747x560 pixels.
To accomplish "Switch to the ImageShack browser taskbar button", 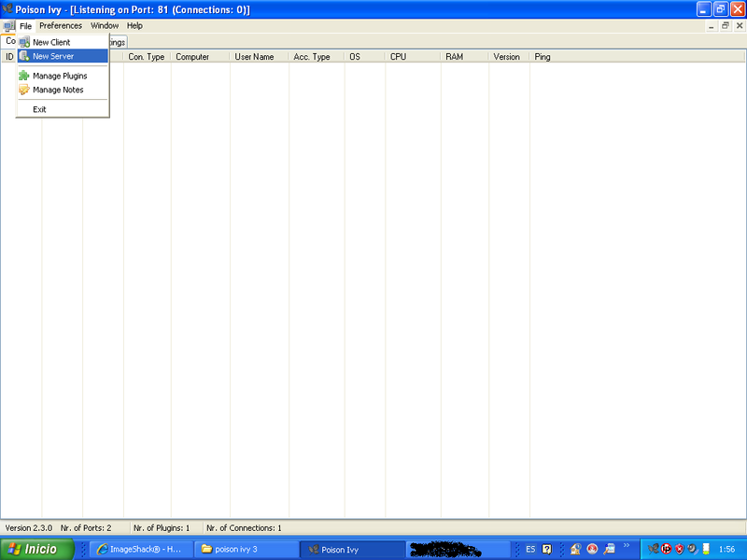I will click(x=142, y=549).
